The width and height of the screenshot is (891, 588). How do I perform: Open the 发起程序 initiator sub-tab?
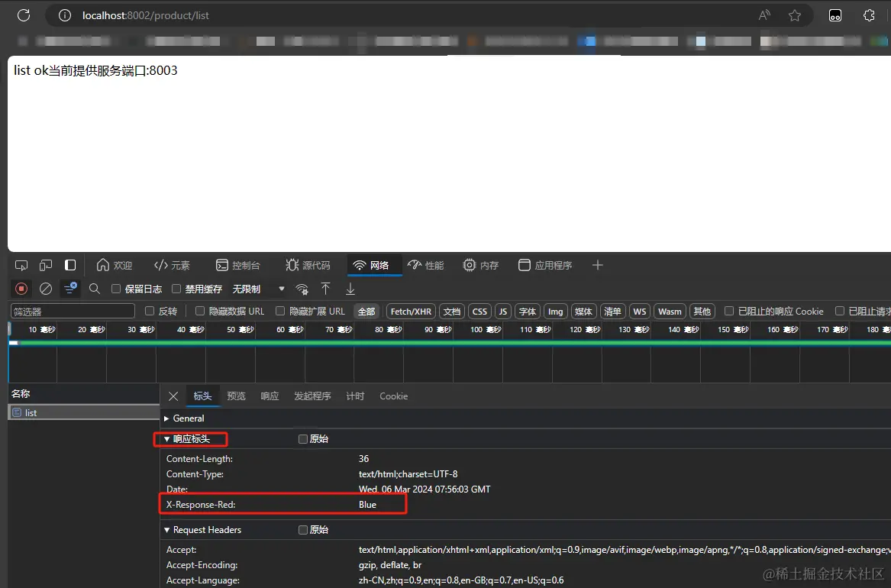point(312,396)
